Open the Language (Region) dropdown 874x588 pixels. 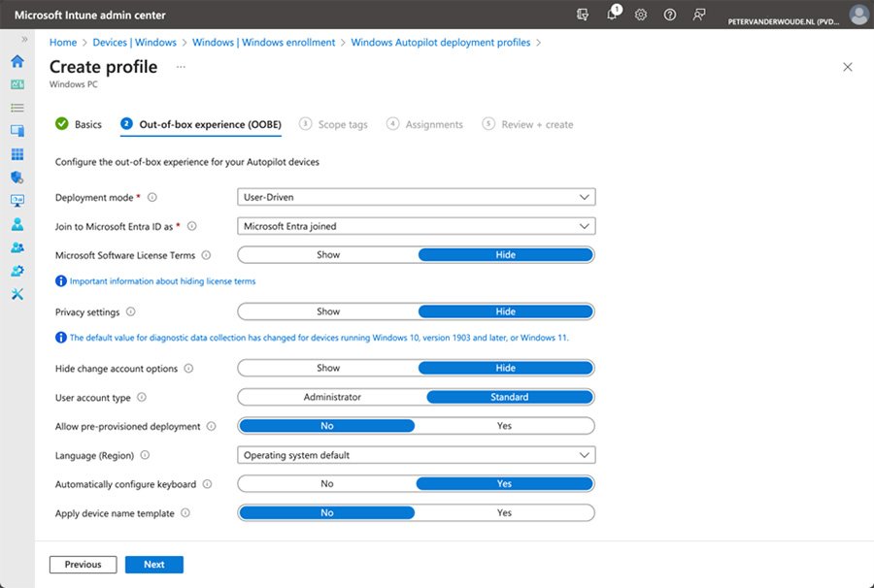(x=416, y=454)
